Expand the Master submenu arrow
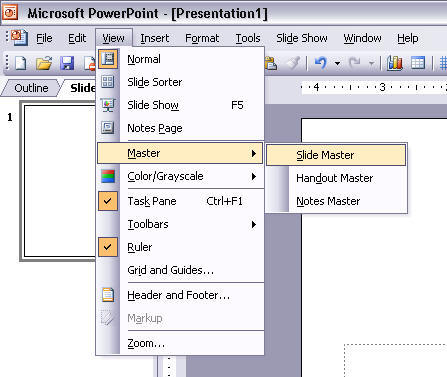The width and height of the screenshot is (447, 377). point(254,153)
